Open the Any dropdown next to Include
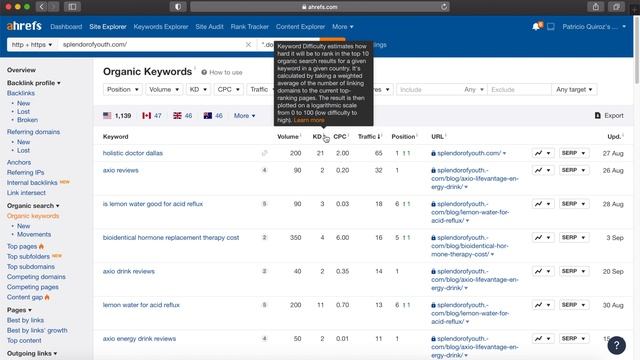Image resolution: width=640 pixels, height=360 pixels. click(x=473, y=89)
